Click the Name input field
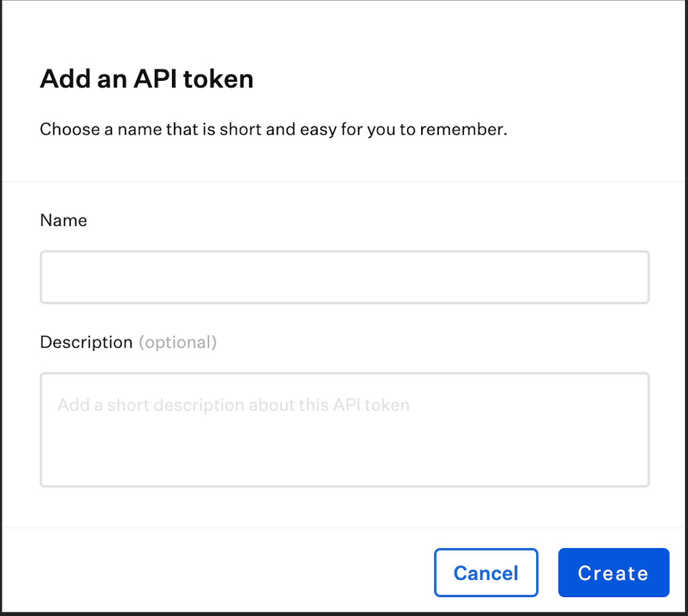 pos(344,277)
